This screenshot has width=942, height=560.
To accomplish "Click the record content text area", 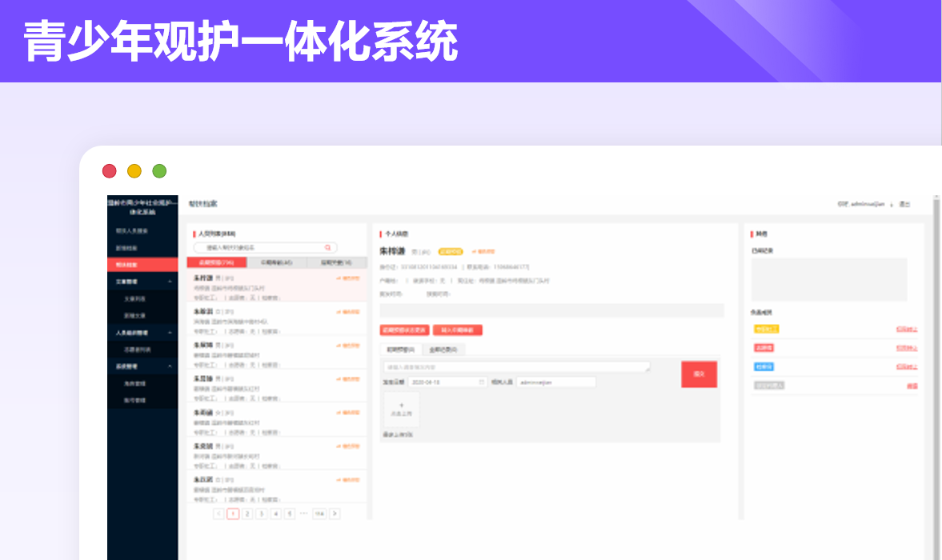I will click(x=517, y=366).
